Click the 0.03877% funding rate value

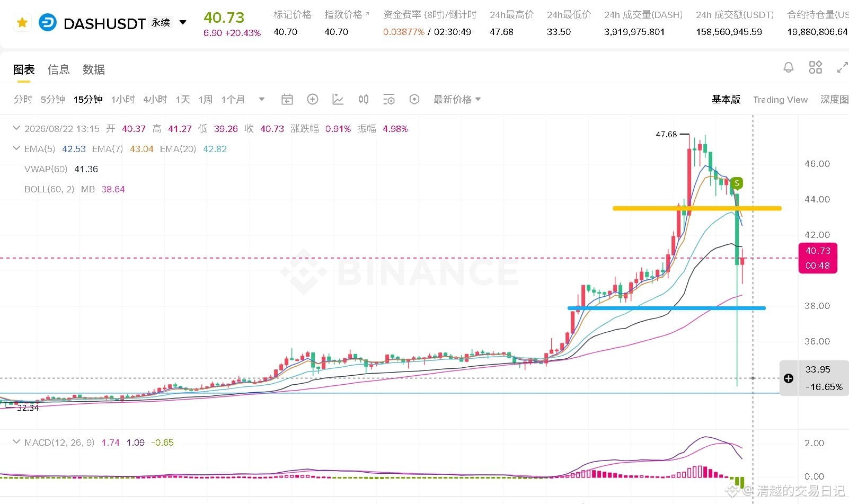point(404,32)
